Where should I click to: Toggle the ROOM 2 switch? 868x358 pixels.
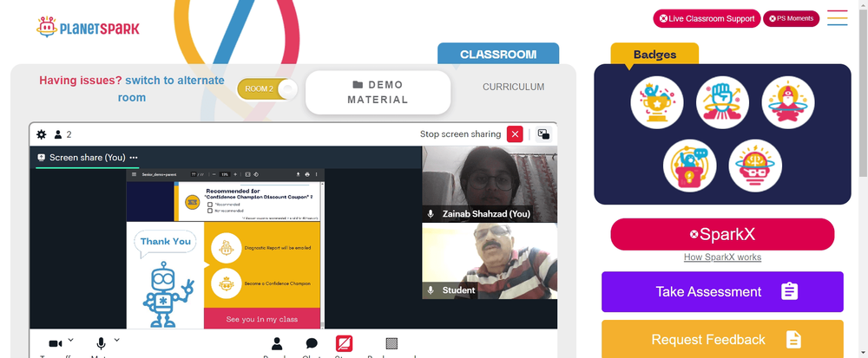click(x=267, y=89)
